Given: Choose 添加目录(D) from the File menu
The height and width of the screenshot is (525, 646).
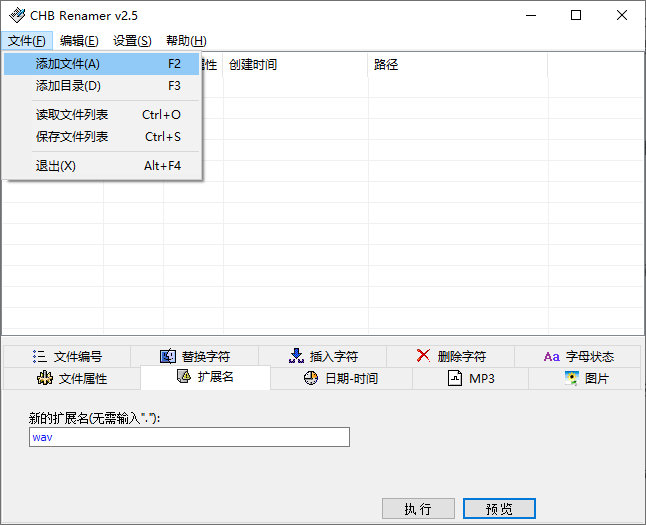Looking at the screenshot, I should (x=102, y=86).
